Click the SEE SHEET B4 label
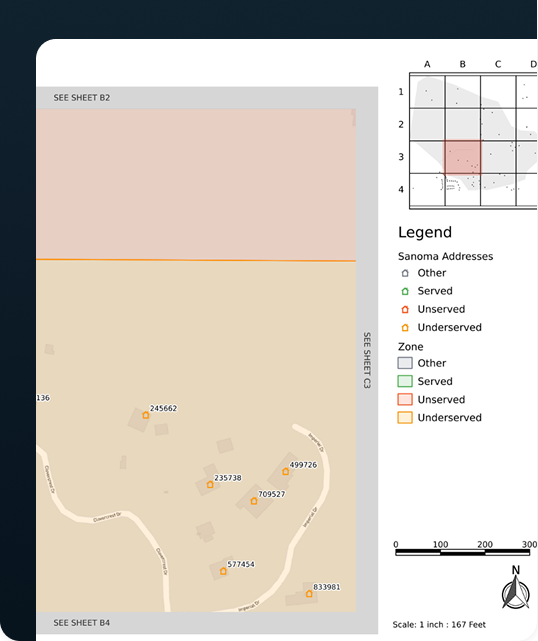 pos(81,623)
